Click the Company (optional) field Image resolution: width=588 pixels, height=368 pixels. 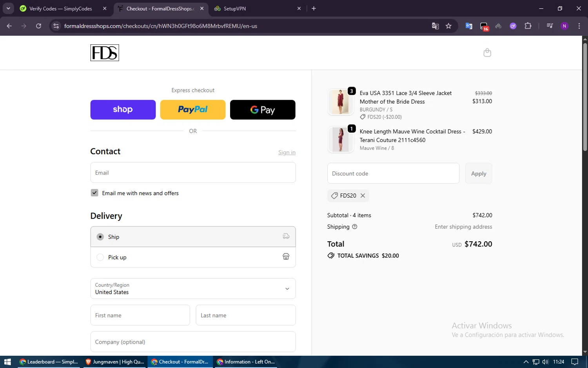tap(193, 341)
